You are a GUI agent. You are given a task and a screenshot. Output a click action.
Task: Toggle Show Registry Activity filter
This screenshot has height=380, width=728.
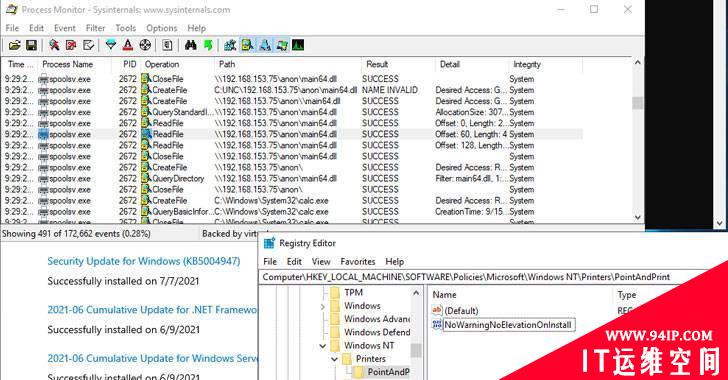(230, 45)
